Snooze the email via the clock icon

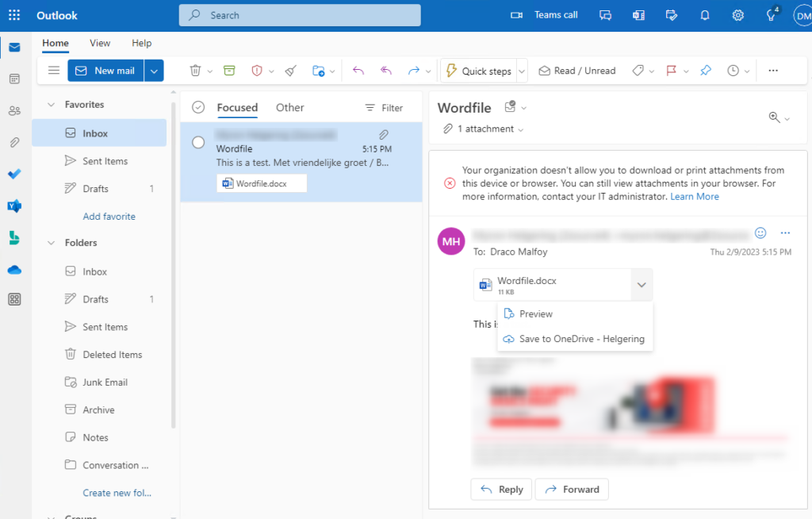(x=733, y=71)
